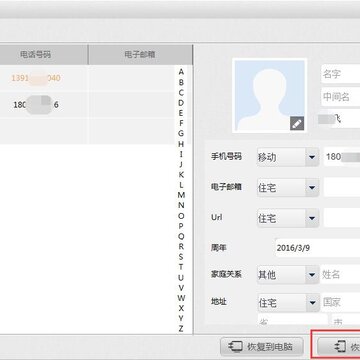Jump to letter A in alphabet index
The height and width of the screenshot is (360, 360).
(x=181, y=72)
